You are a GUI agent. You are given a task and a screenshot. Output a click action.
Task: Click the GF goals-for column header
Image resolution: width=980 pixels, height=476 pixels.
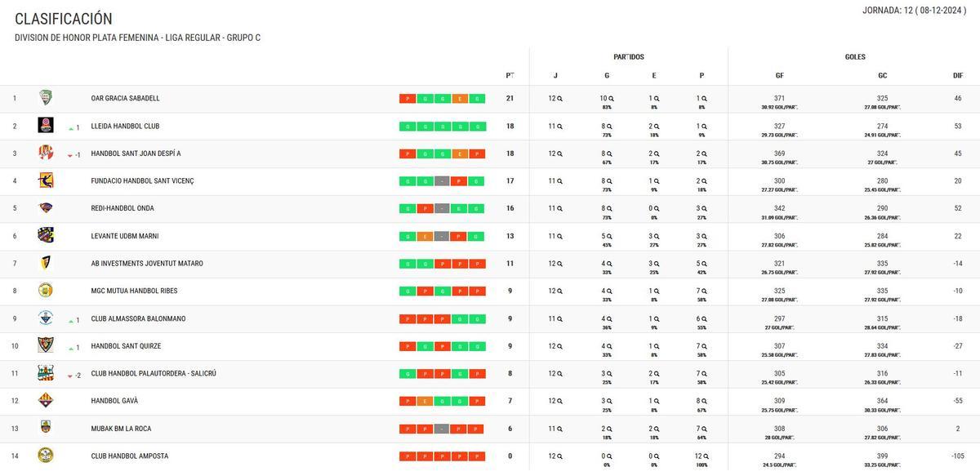pyautogui.click(x=779, y=76)
